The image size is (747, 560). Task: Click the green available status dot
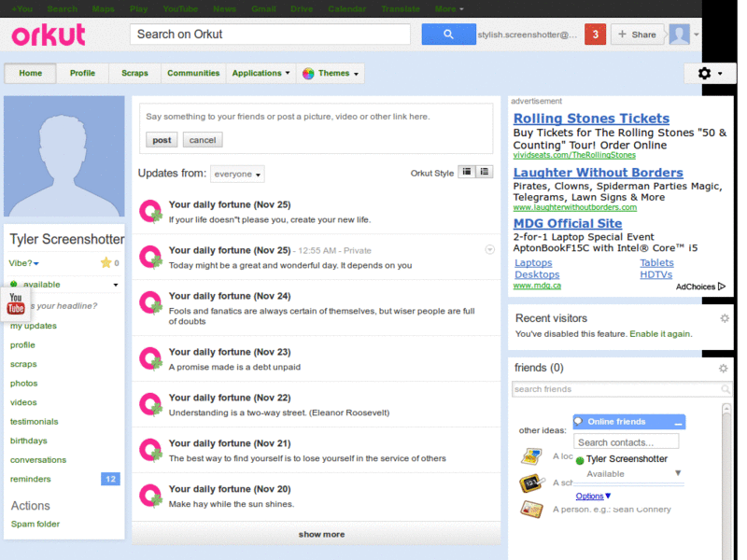tap(14, 284)
